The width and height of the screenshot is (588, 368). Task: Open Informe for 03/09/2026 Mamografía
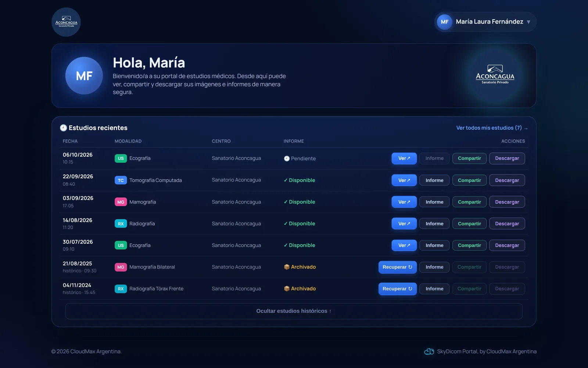pyautogui.click(x=434, y=202)
